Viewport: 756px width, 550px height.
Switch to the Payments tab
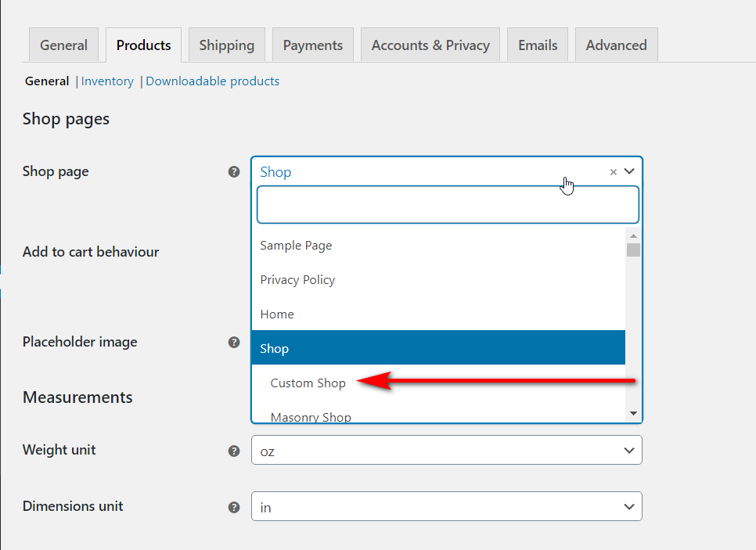click(x=313, y=45)
